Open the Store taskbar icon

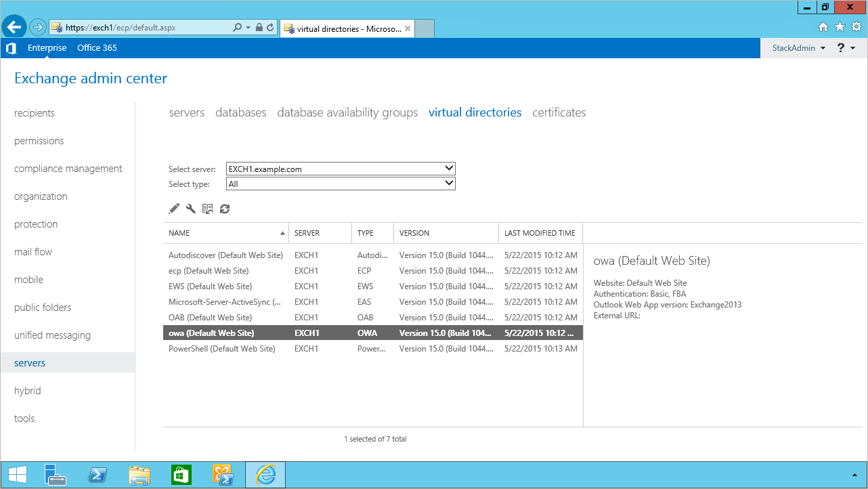coord(181,475)
